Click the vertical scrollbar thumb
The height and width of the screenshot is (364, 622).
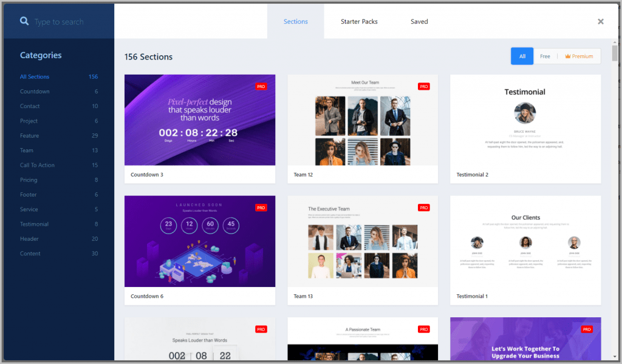point(615,53)
